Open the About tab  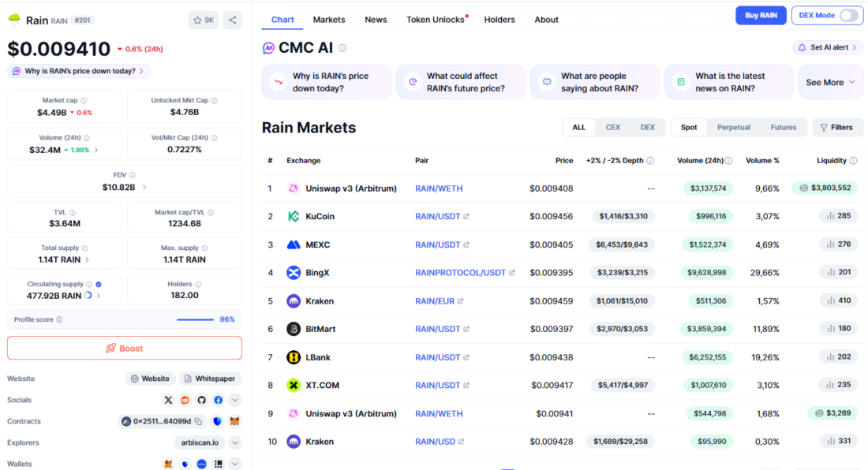tap(546, 20)
